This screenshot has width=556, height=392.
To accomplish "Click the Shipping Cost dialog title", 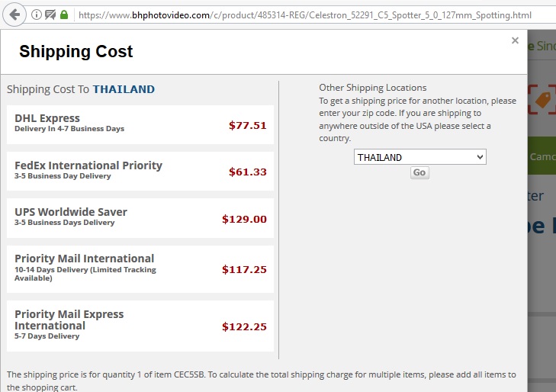I will pyautogui.click(x=76, y=52).
